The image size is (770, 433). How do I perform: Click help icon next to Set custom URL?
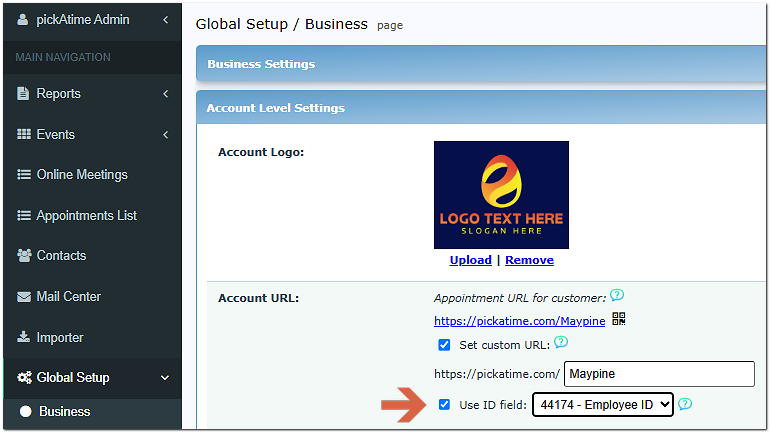(561, 342)
